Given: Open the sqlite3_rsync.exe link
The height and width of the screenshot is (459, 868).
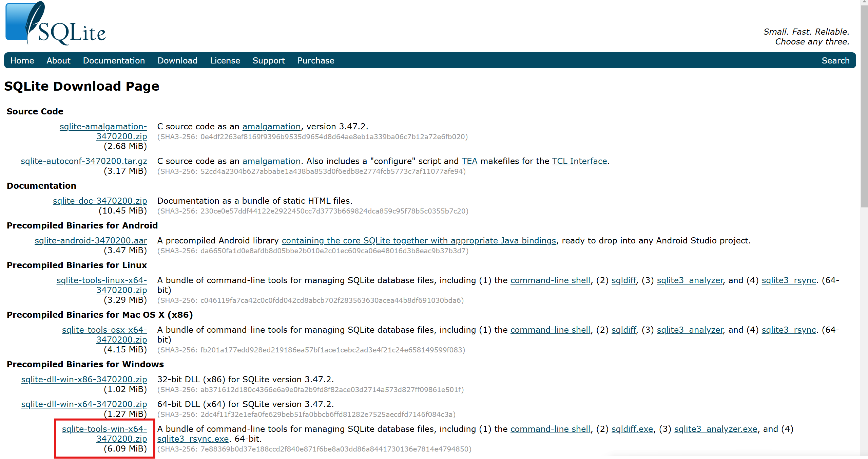Looking at the screenshot, I should [x=193, y=439].
